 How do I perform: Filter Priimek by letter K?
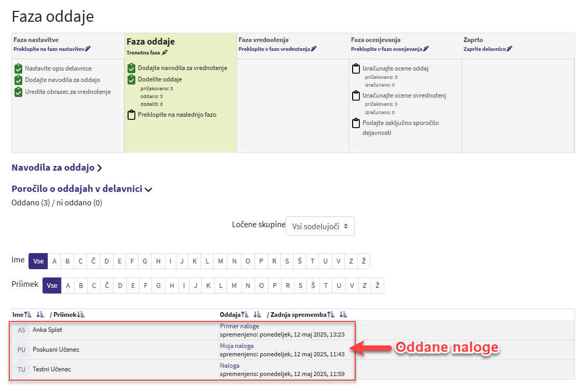208,286
